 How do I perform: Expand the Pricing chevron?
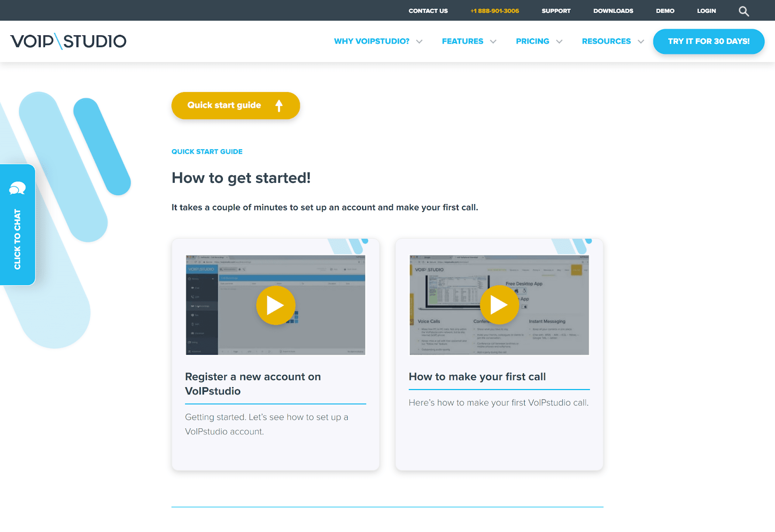(559, 42)
